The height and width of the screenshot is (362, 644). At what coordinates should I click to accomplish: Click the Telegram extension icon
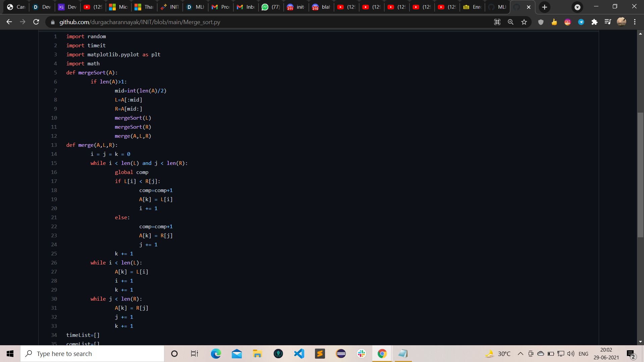tap(581, 22)
